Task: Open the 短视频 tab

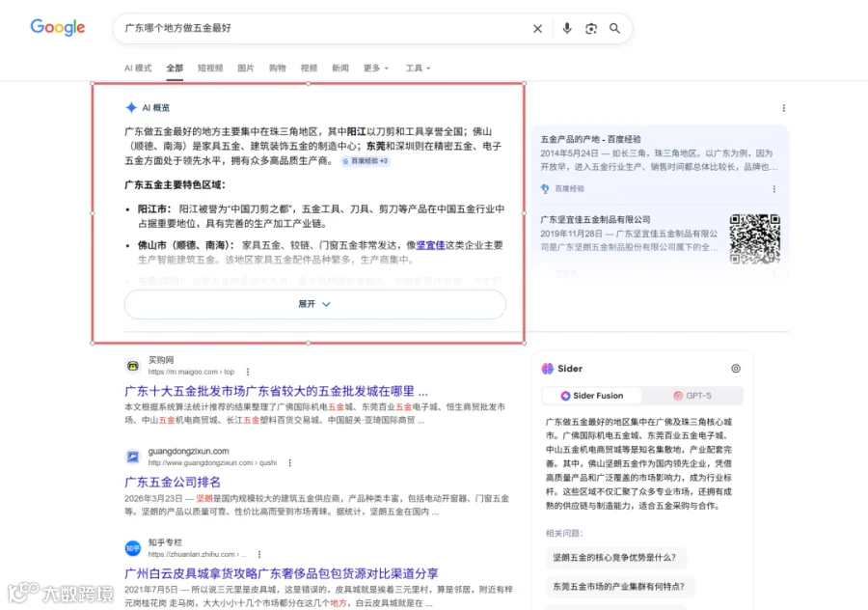Action: tap(210, 69)
